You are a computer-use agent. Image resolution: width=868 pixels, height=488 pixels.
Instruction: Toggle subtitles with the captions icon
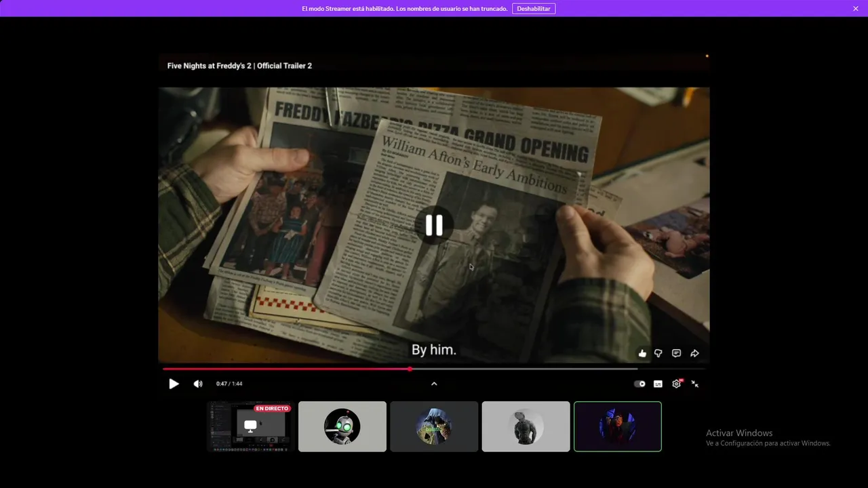(x=658, y=384)
